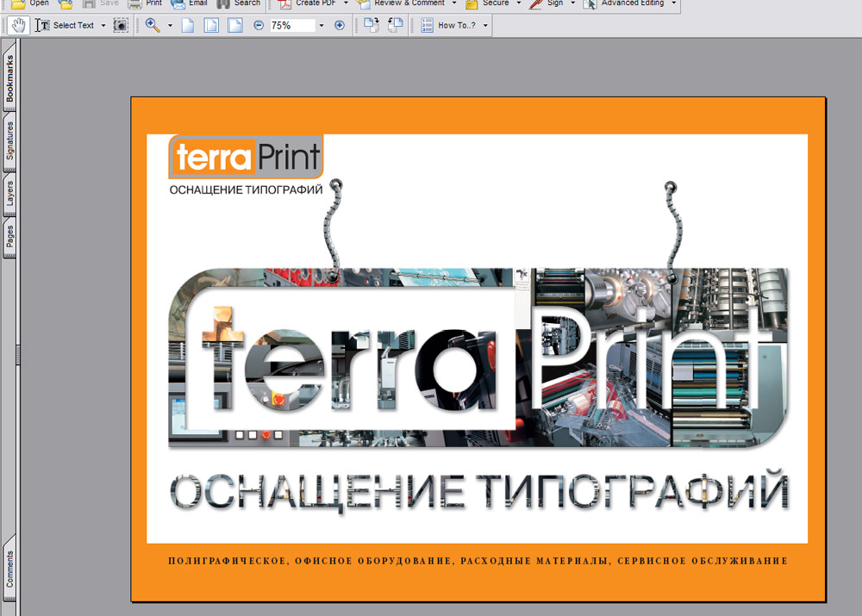Screen dimensions: 862x616
Task: Expand the Advanced Editing dropdown arrow
Action: (673, 3)
